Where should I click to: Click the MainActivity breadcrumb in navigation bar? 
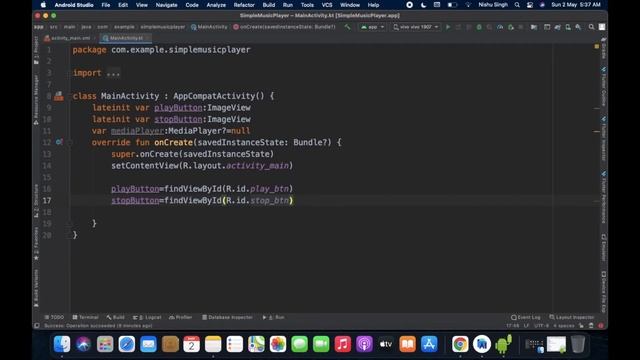[x=209, y=27]
